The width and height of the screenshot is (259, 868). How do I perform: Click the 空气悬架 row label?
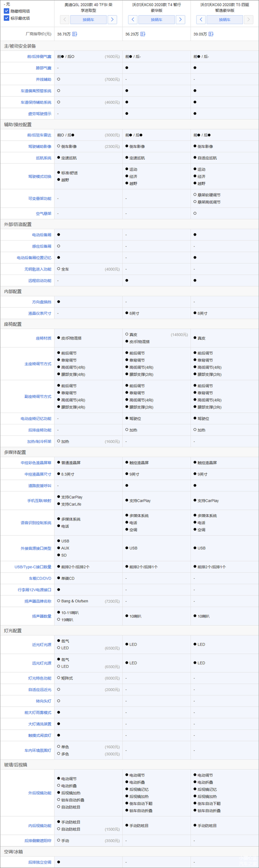(x=44, y=213)
